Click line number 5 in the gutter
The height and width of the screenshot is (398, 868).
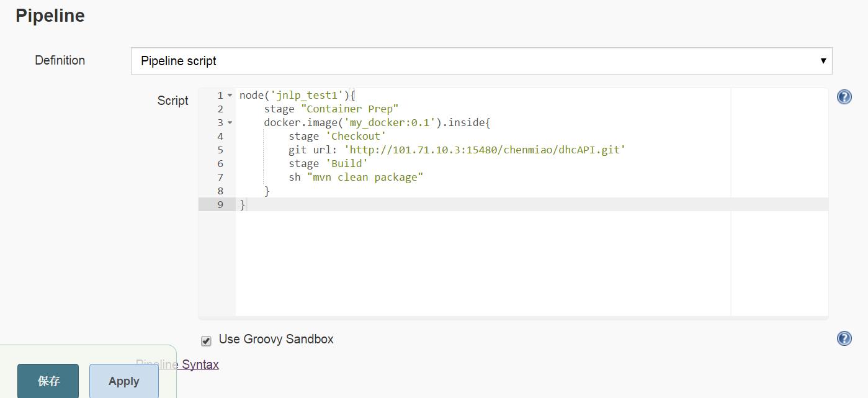tap(220, 150)
